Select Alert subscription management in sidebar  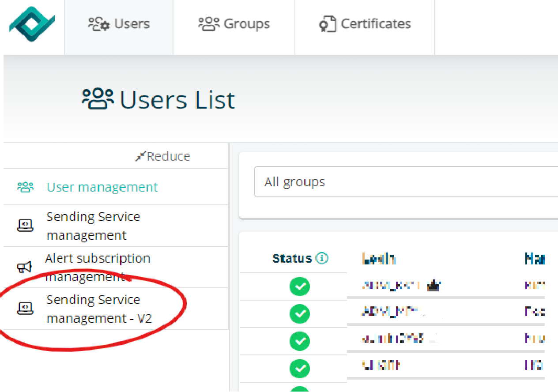pyautogui.click(x=98, y=267)
